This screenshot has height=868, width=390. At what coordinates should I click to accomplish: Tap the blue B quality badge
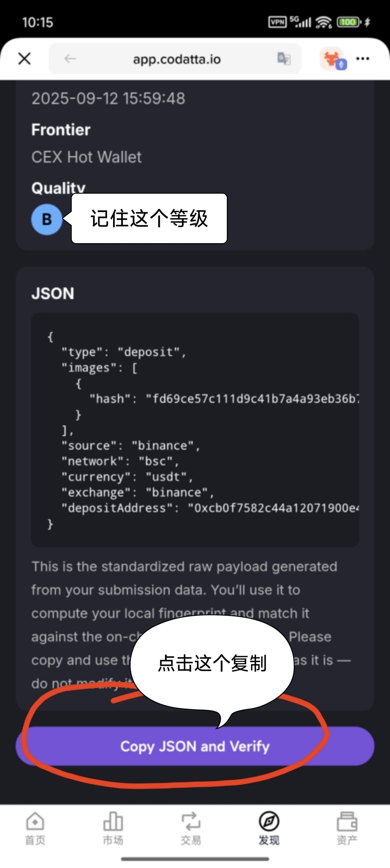[47, 219]
